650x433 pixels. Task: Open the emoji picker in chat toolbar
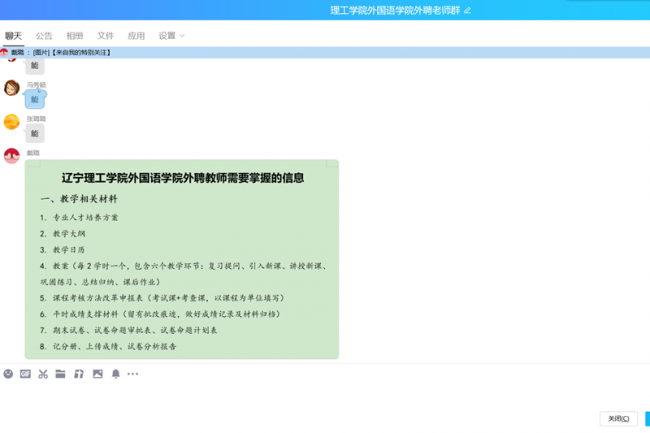(x=8, y=374)
